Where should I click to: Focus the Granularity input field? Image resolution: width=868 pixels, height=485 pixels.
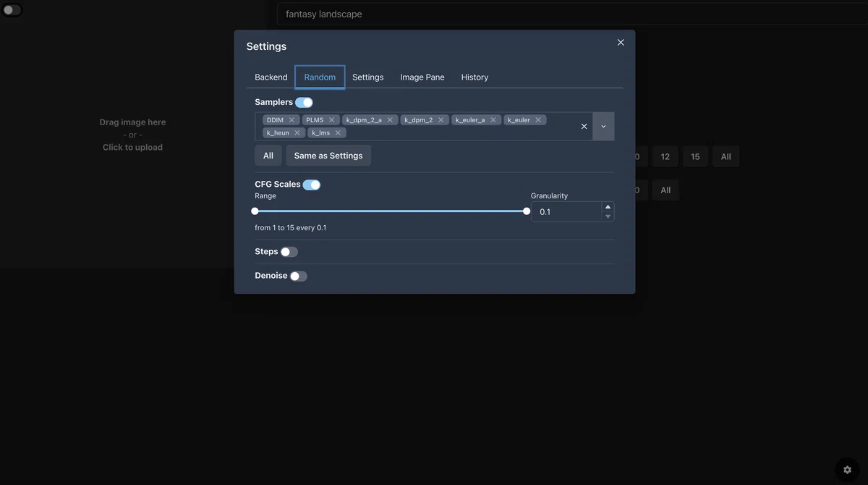(567, 212)
